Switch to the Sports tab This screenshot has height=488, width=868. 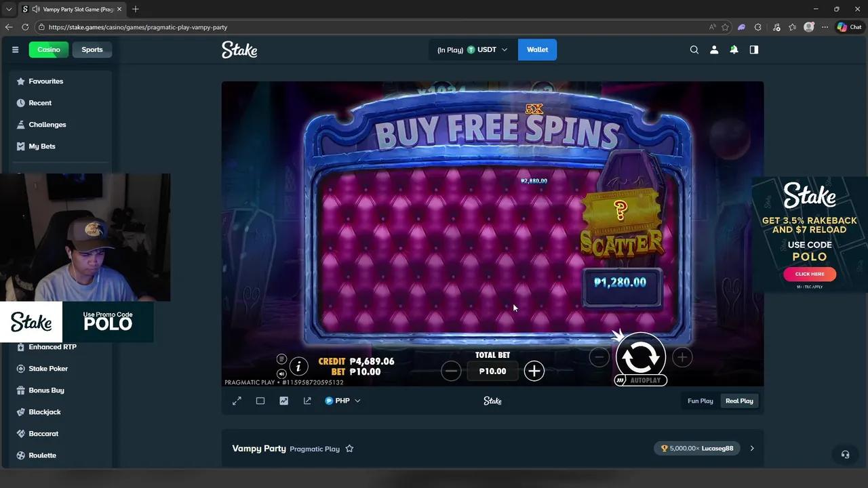(92, 49)
